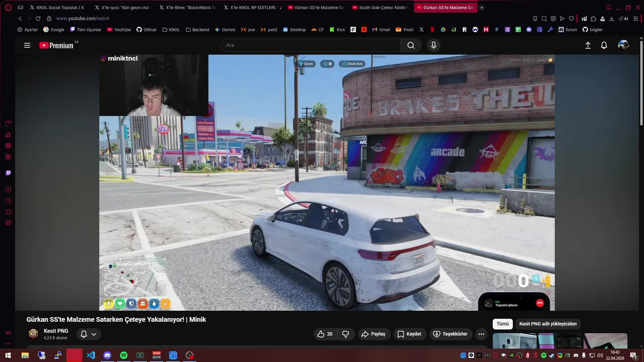Open the three-dot more actions menu

click(481, 334)
